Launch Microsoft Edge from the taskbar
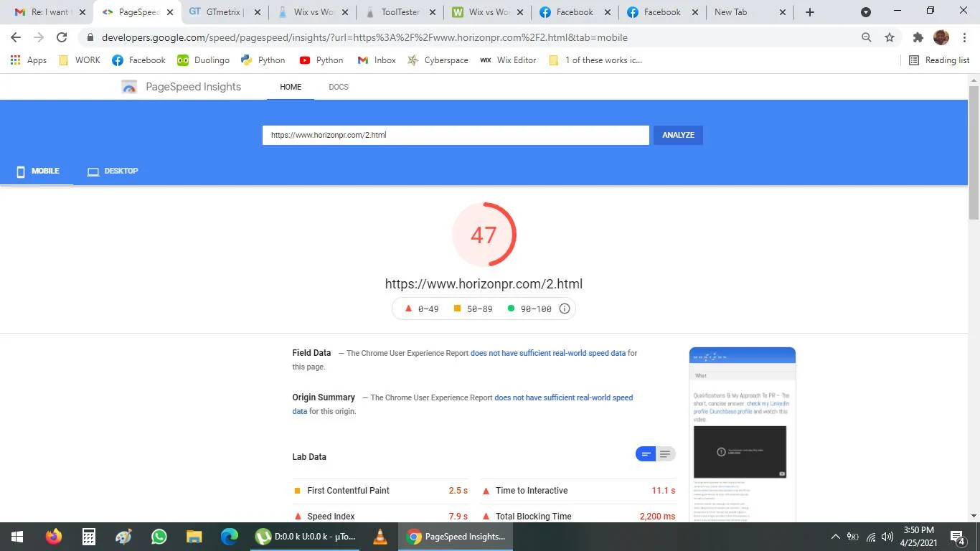Image resolution: width=980 pixels, height=551 pixels. click(229, 537)
